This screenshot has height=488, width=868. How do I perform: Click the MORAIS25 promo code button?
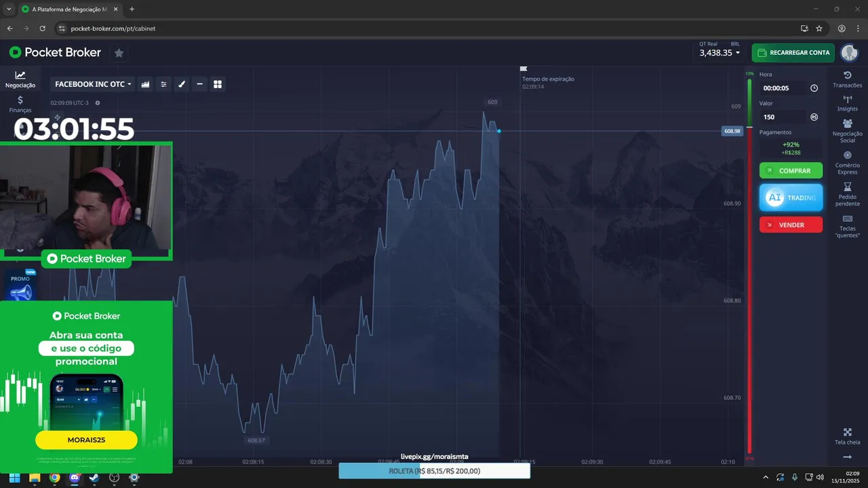pos(86,440)
